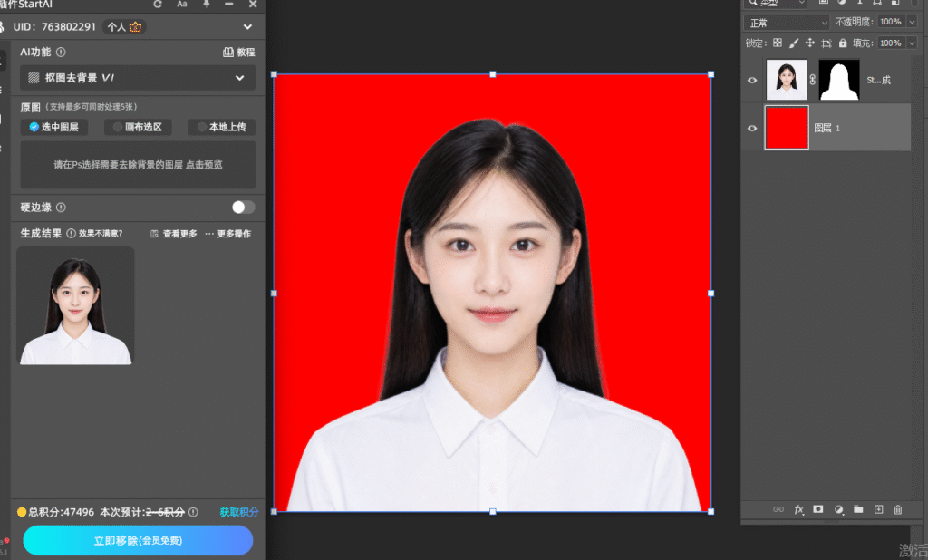
Task: Click the Aa font size icon
Action: point(182,5)
